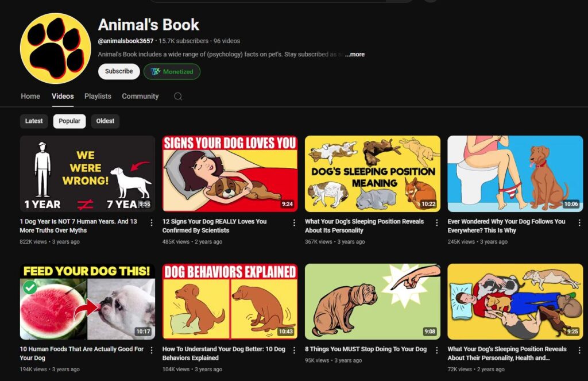Open options menu for 'How To Understand Your Dog Better'
The image size is (588, 381).
coord(294,350)
